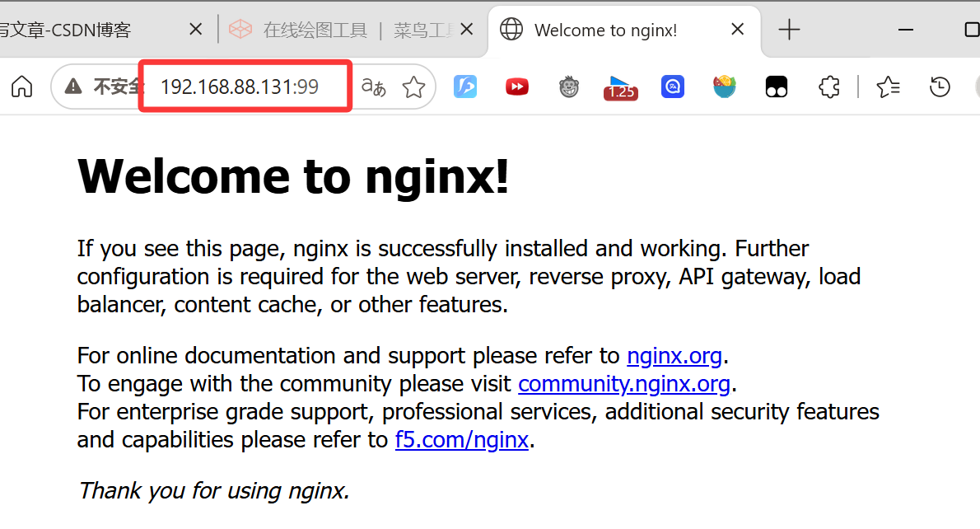
Task: Open the not-secure site warning
Action: pos(73,87)
